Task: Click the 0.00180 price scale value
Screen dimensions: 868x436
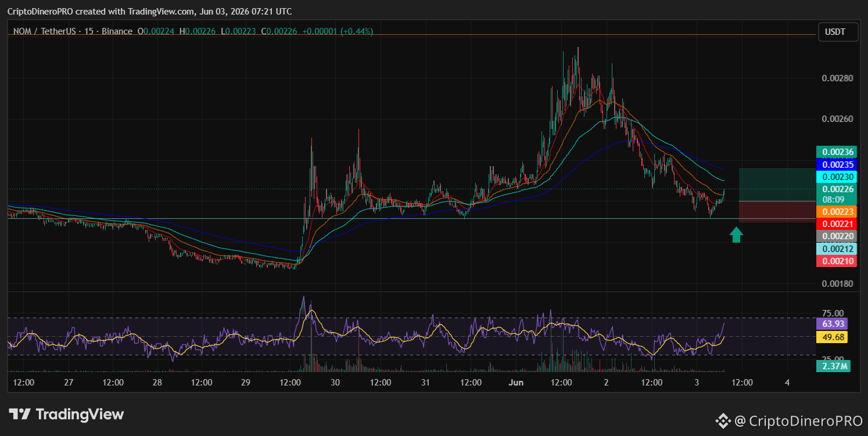Action: [837, 284]
